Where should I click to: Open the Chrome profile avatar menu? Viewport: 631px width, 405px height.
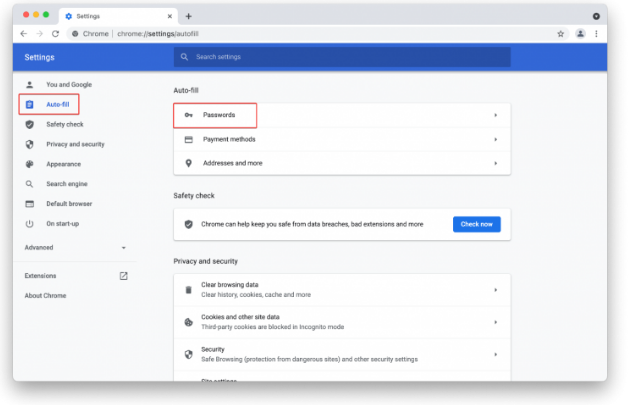580,34
